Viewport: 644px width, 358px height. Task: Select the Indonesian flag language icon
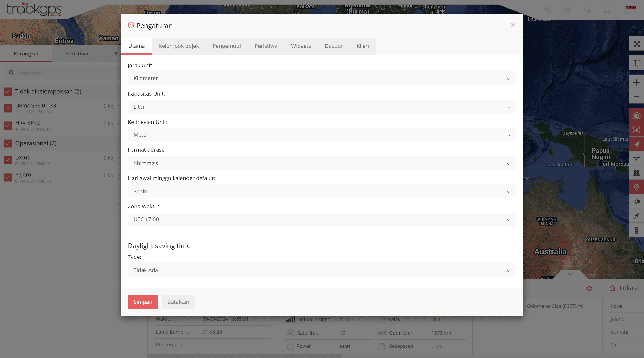[631, 9]
